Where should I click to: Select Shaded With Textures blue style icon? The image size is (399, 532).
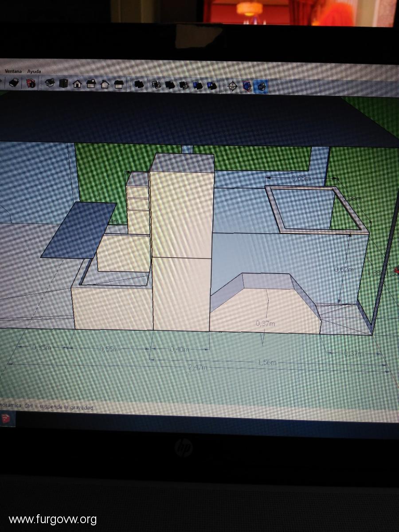tap(198, 85)
